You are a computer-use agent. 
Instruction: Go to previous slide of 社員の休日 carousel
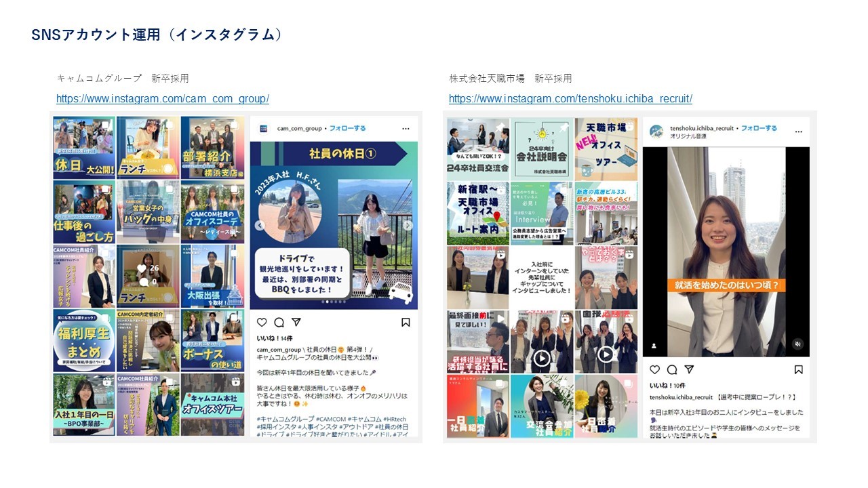pyautogui.click(x=258, y=226)
